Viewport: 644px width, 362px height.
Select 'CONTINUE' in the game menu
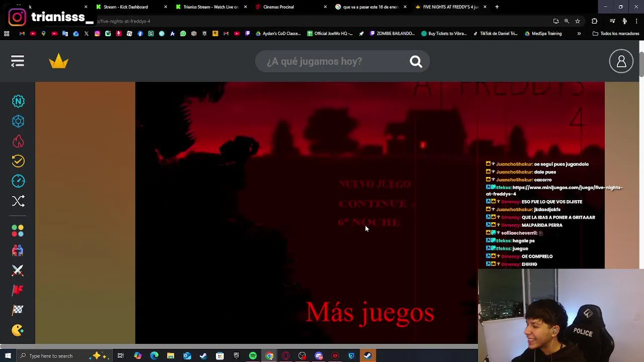373,204
